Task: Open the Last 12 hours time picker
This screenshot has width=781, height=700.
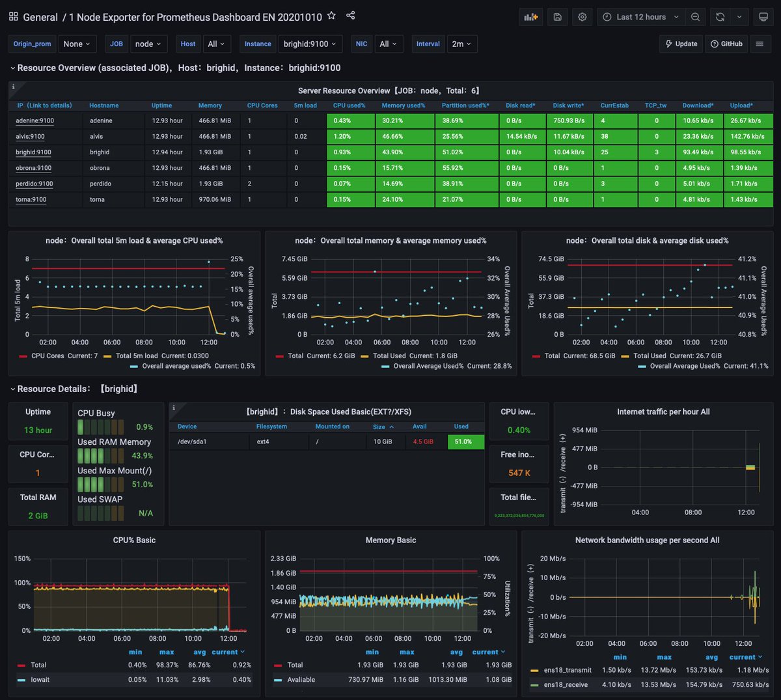Action: pyautogui.click(x=641, y=17)
